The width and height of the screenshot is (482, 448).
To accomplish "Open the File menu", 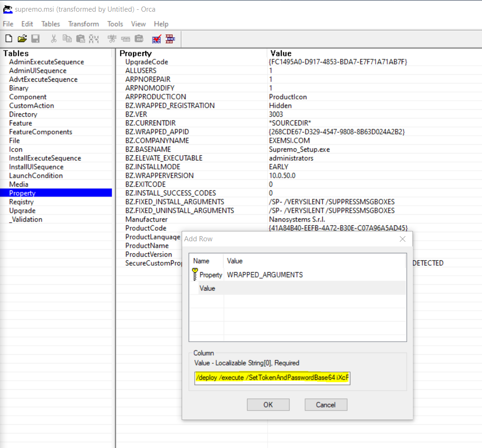I will click(x=8, y=24).
